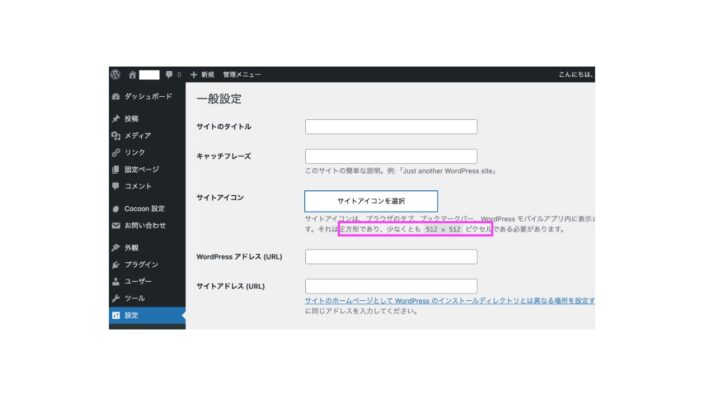Click the WordPress アドレス (URL) field

coord(391,257)
